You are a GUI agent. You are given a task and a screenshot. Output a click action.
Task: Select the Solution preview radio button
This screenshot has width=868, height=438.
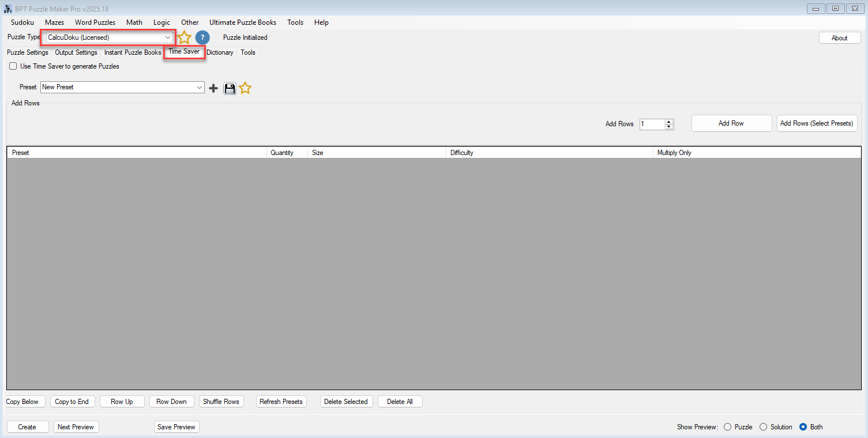pyautogui.click(x=763, y=427)
